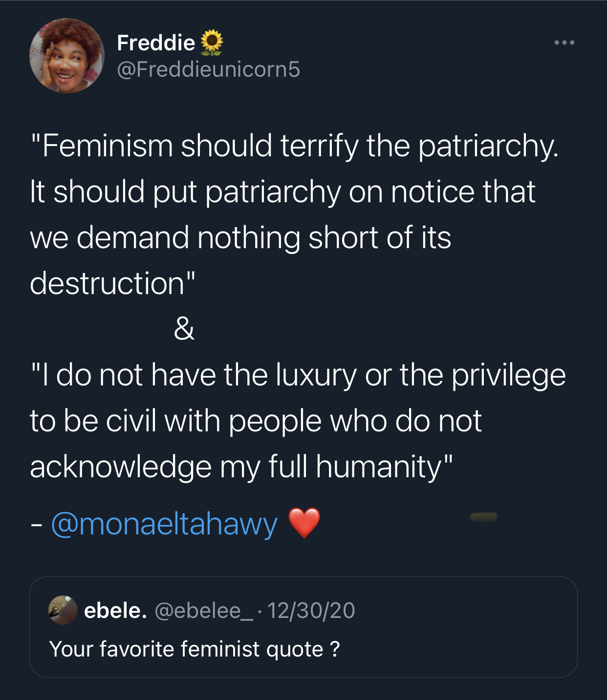Screen dimensions: 607x700
Task: Click the sunflower emoji beside Freddie
Action: click(212, 42)
